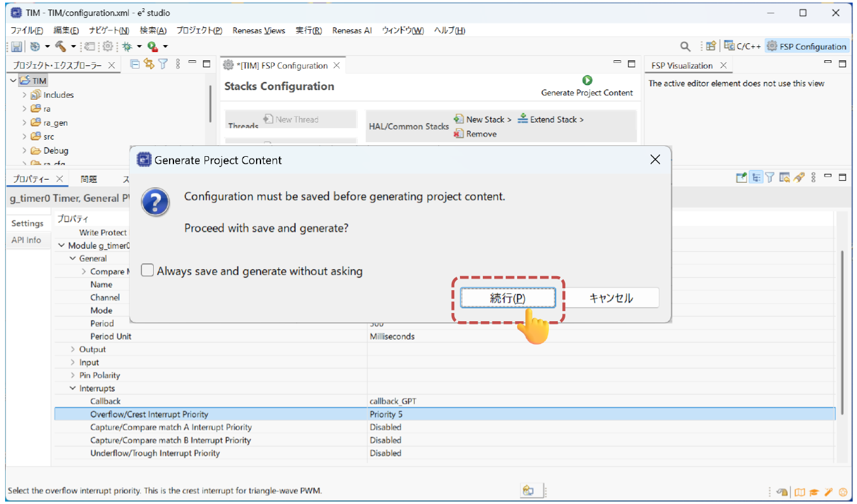The width and height of the screenshot is (857, 504).
Task: Click the Open Perspective icon
Action: [x=711, y=46]
